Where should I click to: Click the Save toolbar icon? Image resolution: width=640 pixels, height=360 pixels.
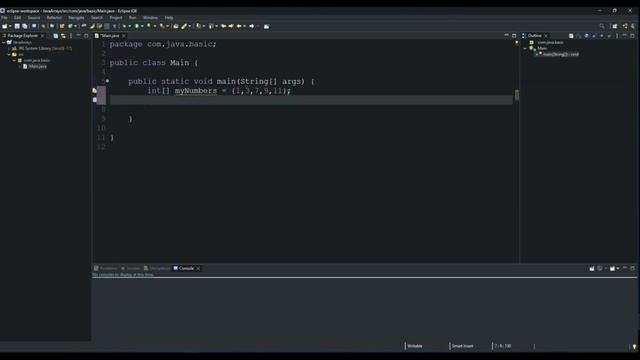(x=17, y=26)
